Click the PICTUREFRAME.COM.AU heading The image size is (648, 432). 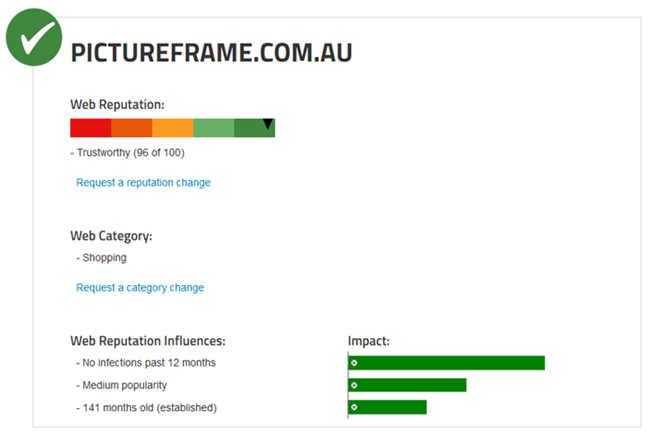pos(211,53)
